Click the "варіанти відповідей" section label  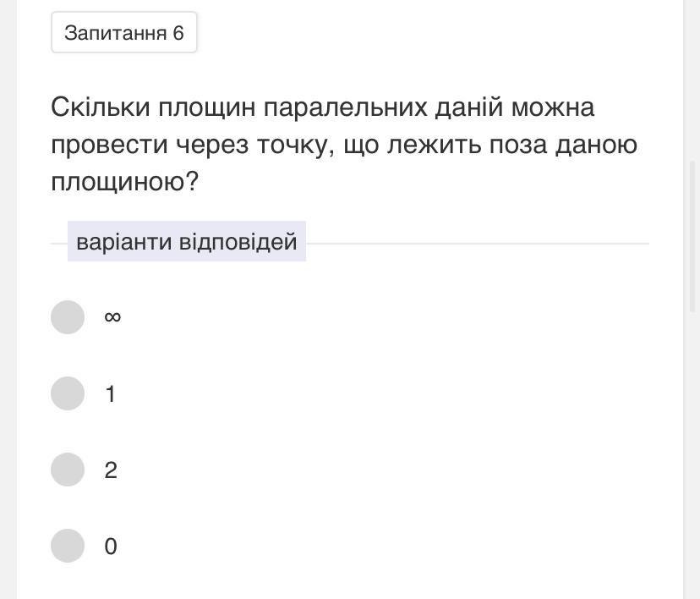pos(186,242)
